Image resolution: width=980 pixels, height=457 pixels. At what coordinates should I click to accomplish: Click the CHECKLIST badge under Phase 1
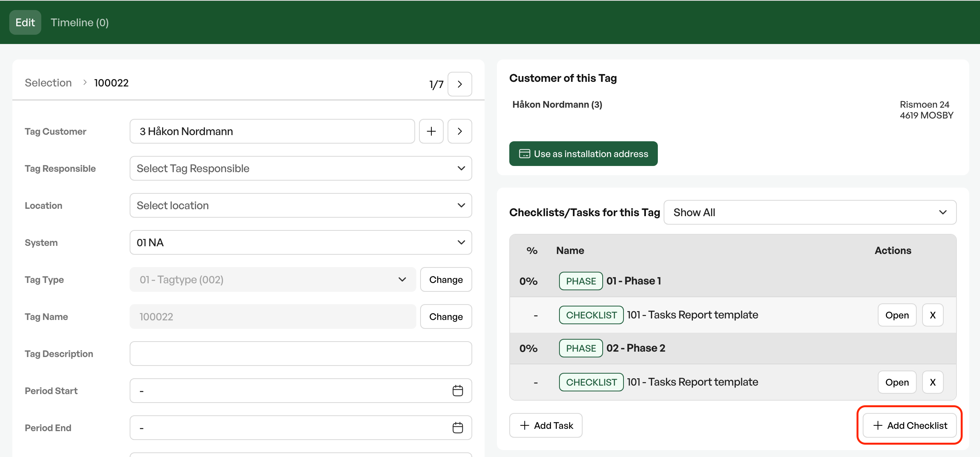[x=591, y=315]
